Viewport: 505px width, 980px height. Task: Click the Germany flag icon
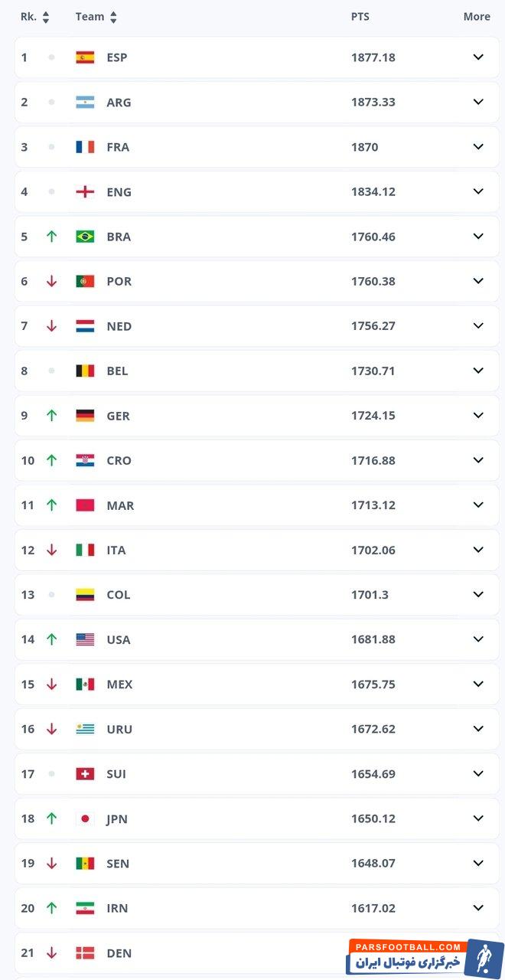tap(85, 416)
